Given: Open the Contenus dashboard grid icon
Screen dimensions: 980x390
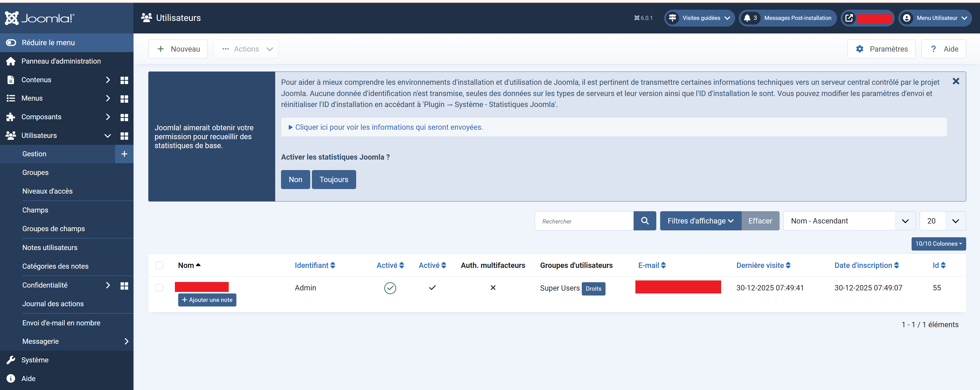Looking at the screenshot, I should pos(124,80).
